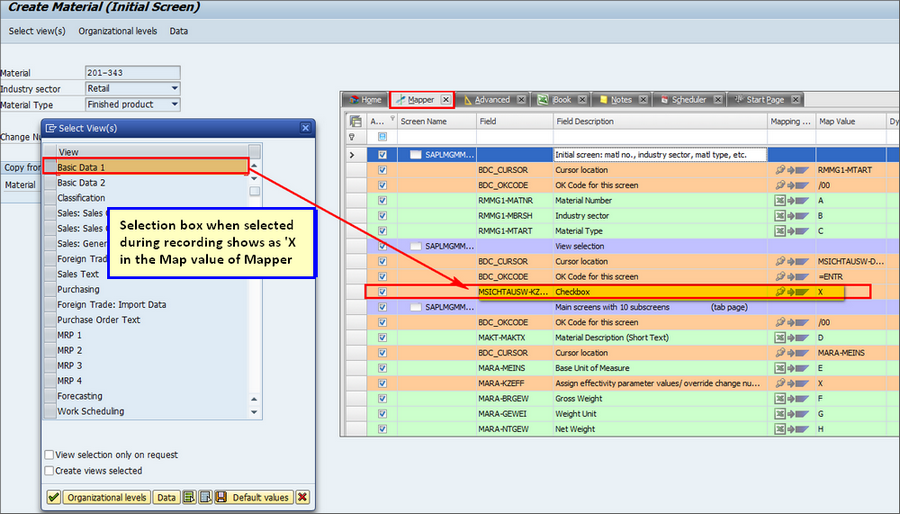This screenshot has height=514, width=900.
Task: Click the mapping icon for Gross Weight row
Action: click(x=792, y=399)
